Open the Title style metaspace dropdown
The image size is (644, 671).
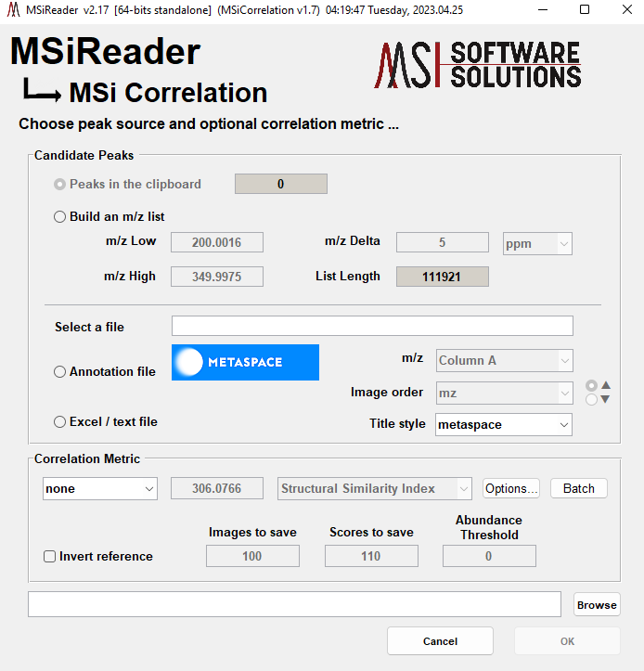coord(504,424)
